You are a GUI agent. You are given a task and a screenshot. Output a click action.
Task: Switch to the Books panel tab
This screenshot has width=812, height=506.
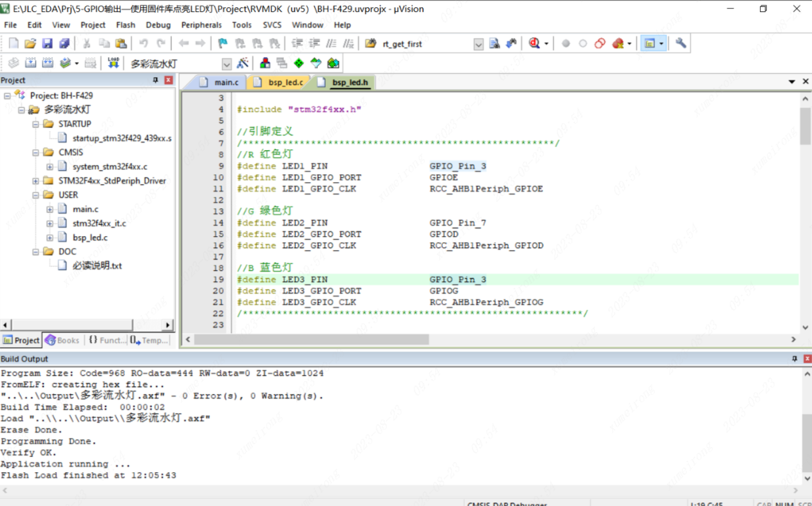click(x=62, y=340)
